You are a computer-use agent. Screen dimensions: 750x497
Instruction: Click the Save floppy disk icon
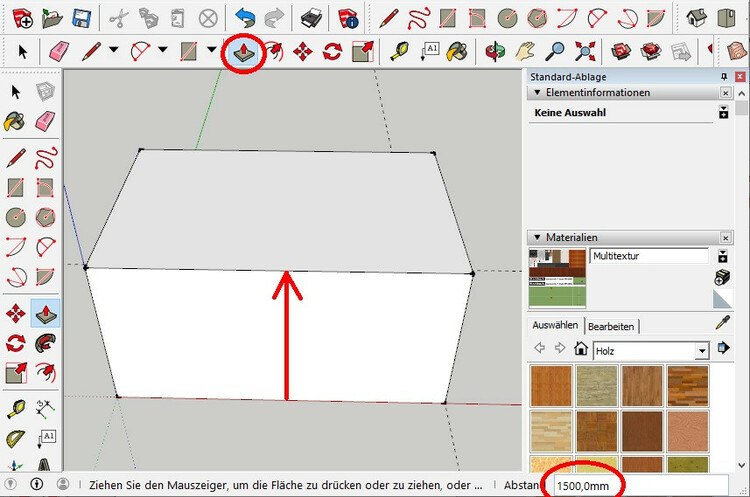[82, 18]
